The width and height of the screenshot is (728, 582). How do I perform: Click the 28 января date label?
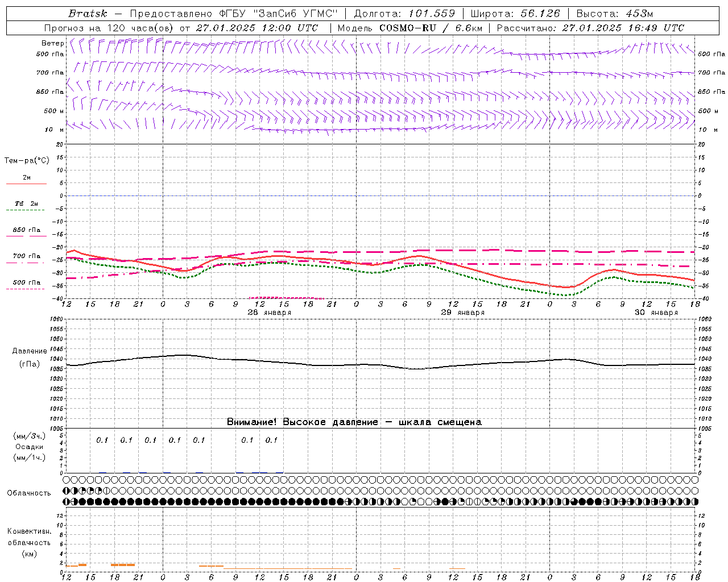pos(269,313)
